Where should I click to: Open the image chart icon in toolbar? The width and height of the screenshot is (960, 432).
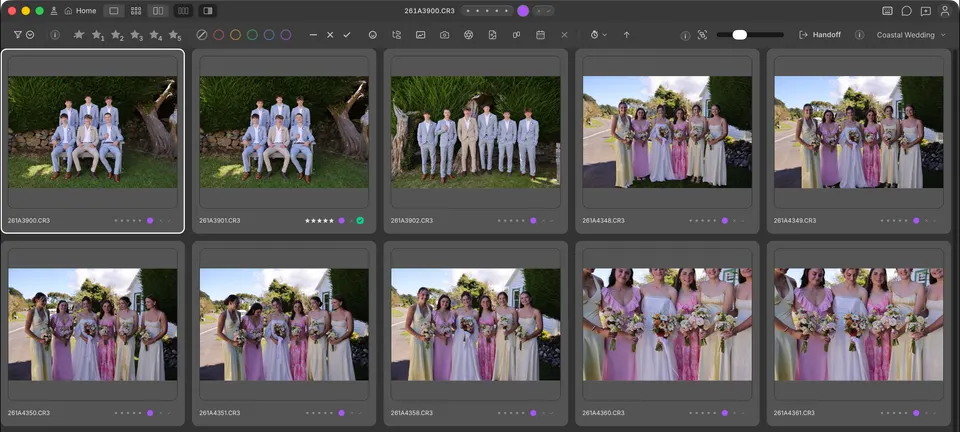point(421,35)
